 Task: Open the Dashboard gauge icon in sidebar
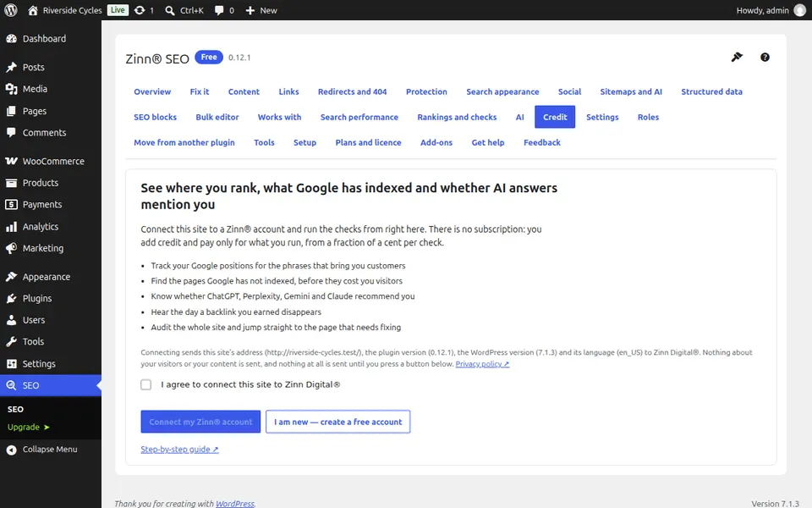(x=11, y=39)
